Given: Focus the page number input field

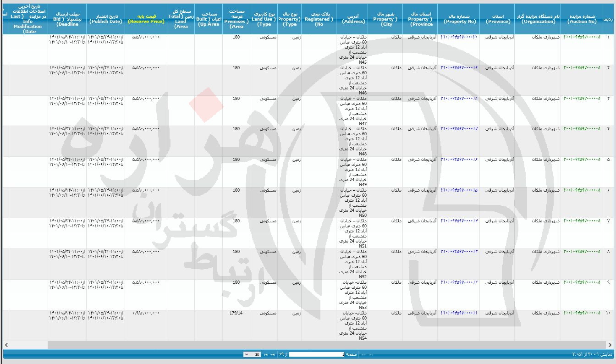Looking at the screenshot, I should tap(316, 354).
